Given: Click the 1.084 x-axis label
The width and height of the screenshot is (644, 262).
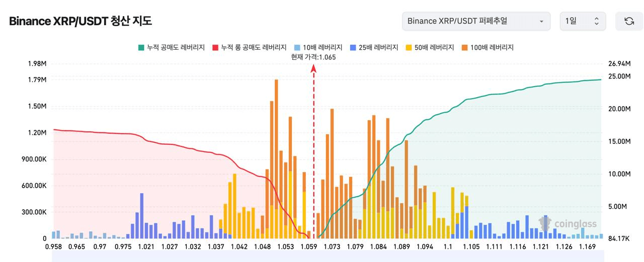Looking at the screenshot, I should tap(378, 247).
